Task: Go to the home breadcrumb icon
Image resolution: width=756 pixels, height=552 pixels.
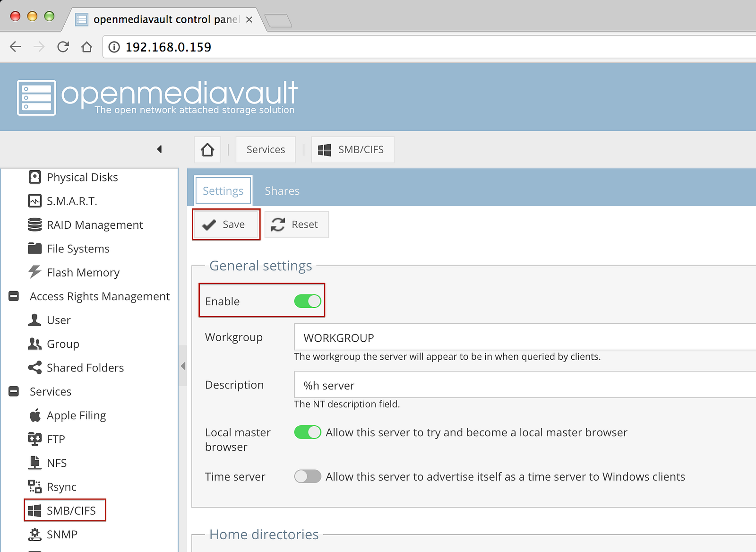Action: [207, 150]
